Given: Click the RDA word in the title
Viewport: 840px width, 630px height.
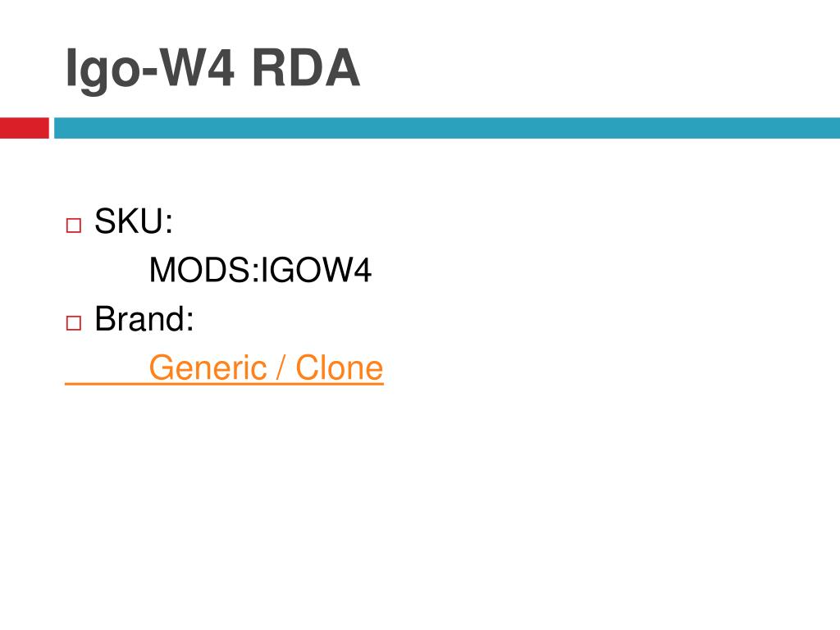Looking at the screenshot, I should pyautogui.click(x=306, y=67).
